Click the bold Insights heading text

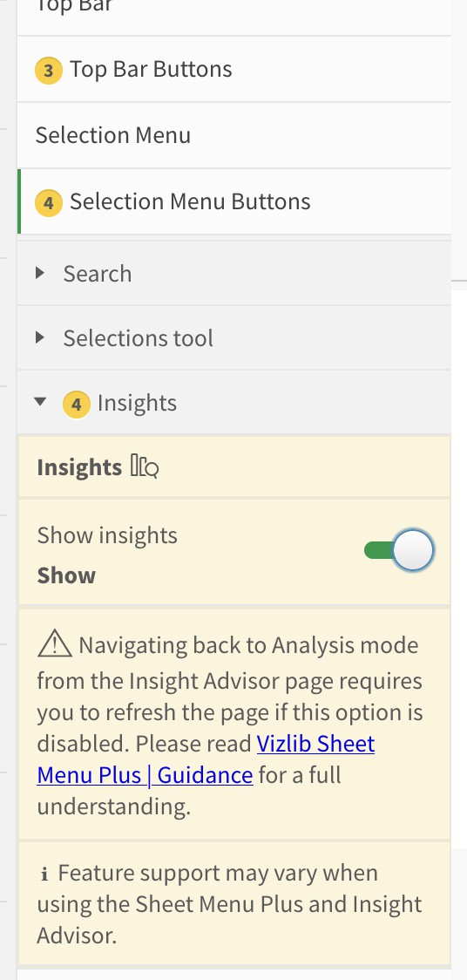coord(79,467)
